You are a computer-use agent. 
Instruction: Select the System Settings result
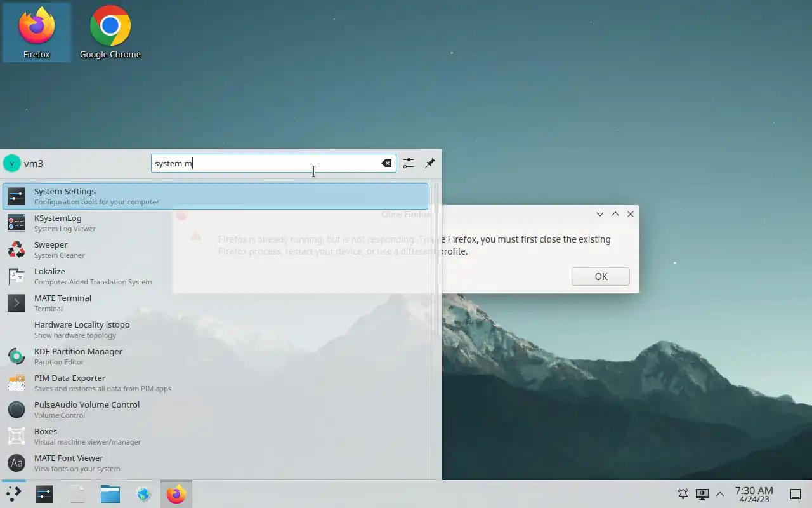coord(215,196)
